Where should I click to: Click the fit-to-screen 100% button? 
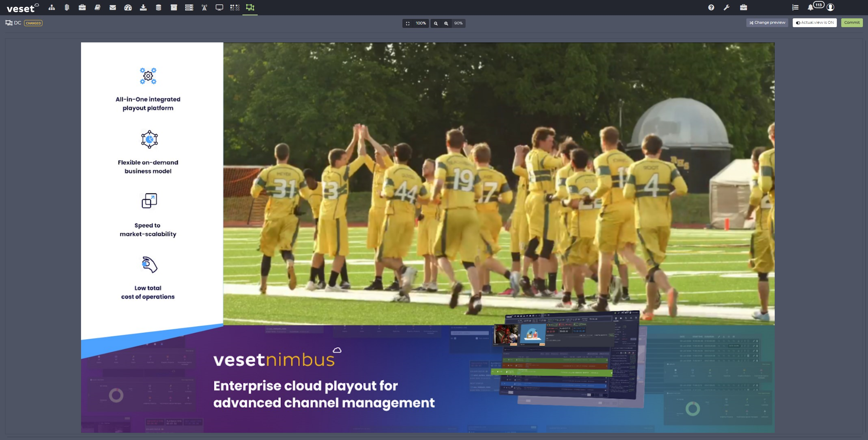coord(416,23)
